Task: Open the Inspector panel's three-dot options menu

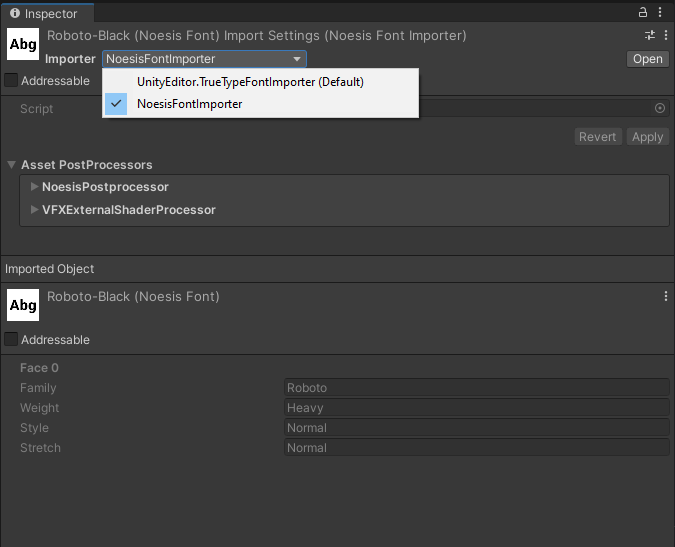Action: pos(662,13)
